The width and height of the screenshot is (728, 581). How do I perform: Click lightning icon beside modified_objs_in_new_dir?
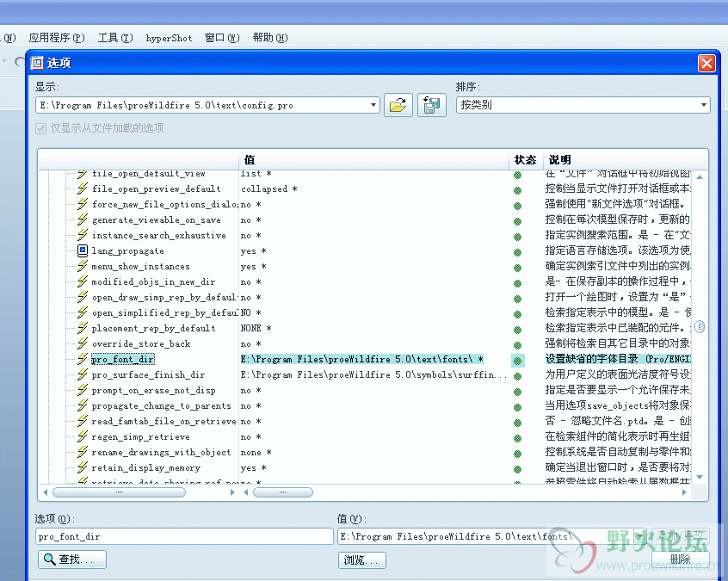pyautogui.click(x=82, y=281)
